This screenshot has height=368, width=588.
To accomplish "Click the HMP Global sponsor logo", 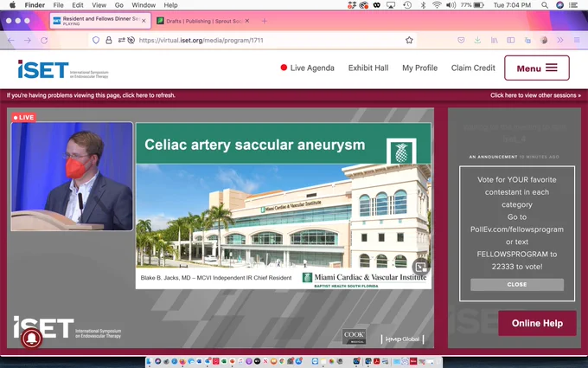I will pyautogui.click(x=402, y=339).
